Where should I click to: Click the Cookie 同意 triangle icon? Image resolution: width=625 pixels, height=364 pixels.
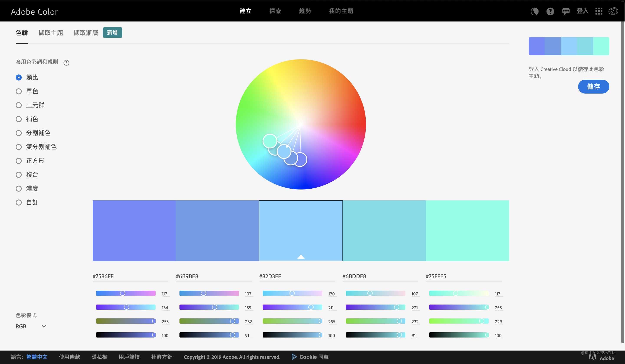[294, 357]
